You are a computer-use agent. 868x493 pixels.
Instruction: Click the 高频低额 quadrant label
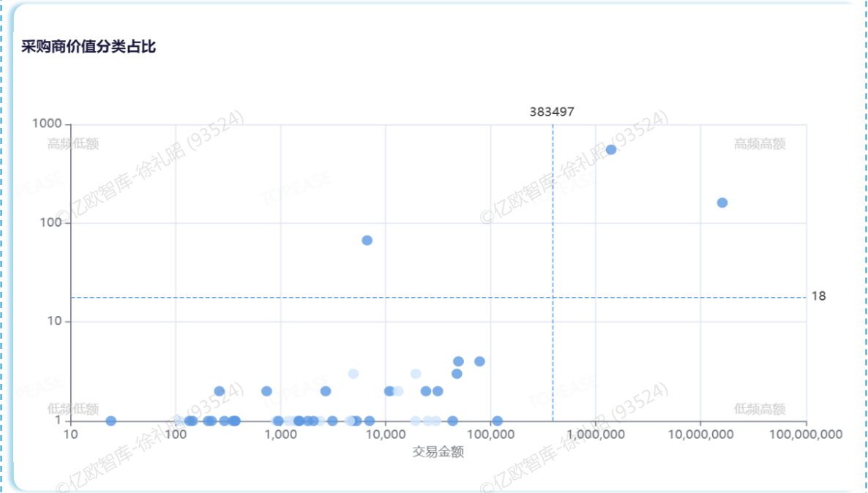click(x=73, y=144)
